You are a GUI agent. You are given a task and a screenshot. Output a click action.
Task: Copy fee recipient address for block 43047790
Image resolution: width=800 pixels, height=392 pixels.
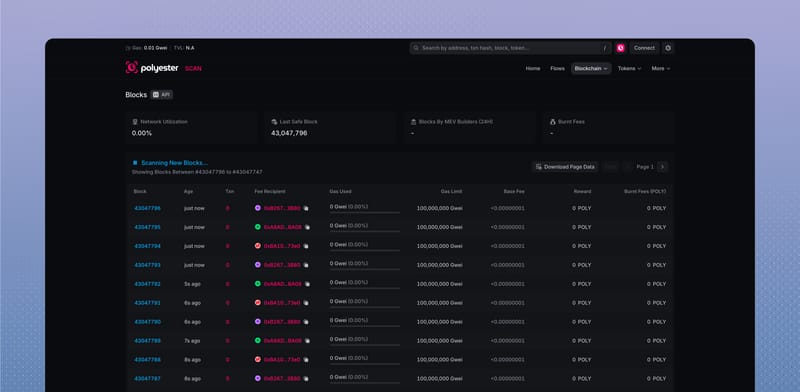[x=306, y=322]
